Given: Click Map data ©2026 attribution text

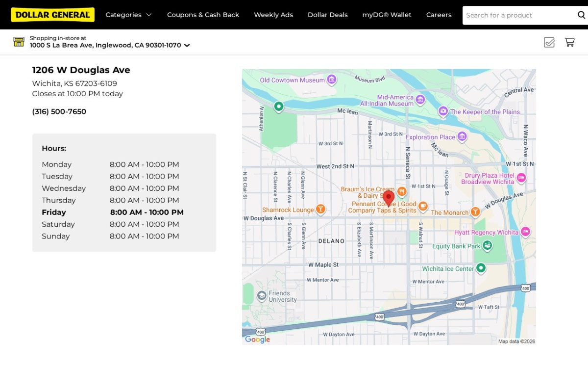Looking at the screenshot, I should [x=516, y=341].
